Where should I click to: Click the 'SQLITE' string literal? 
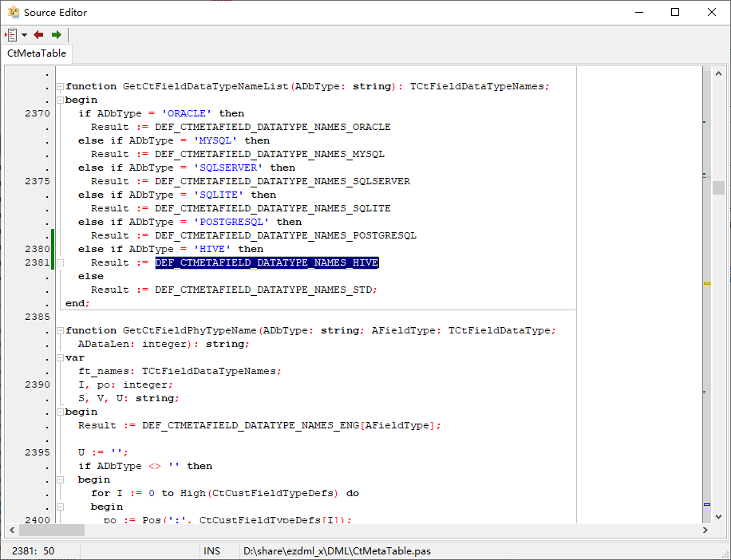tap(219, 195)
